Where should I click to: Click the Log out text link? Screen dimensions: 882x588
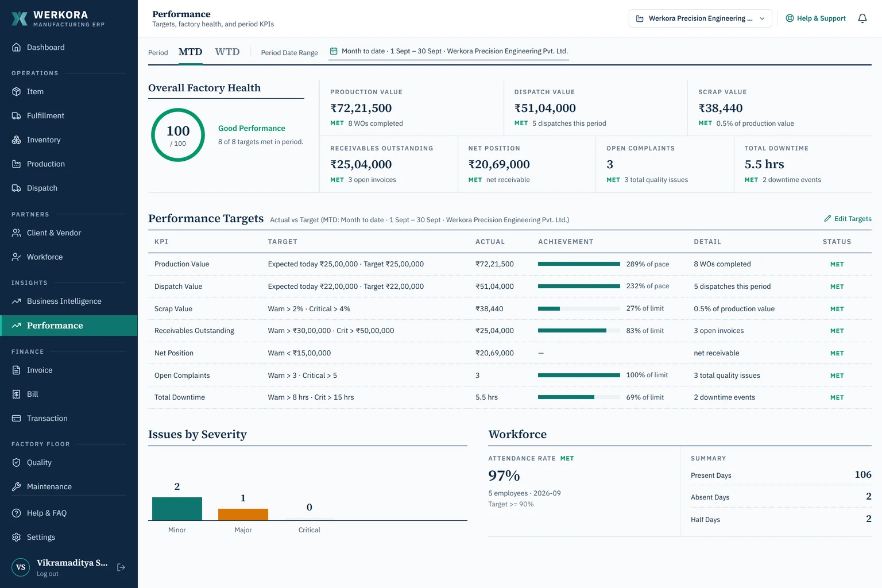(x=48, y=574)
